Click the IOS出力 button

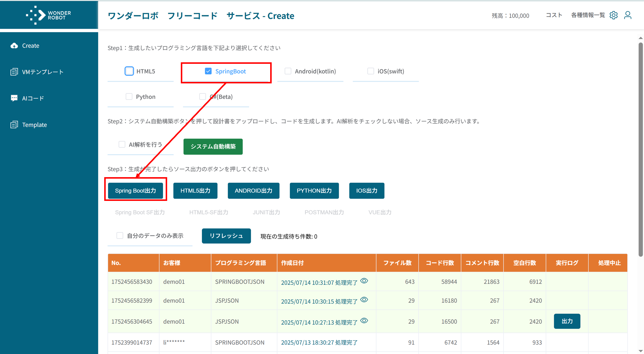coord(367,191)
